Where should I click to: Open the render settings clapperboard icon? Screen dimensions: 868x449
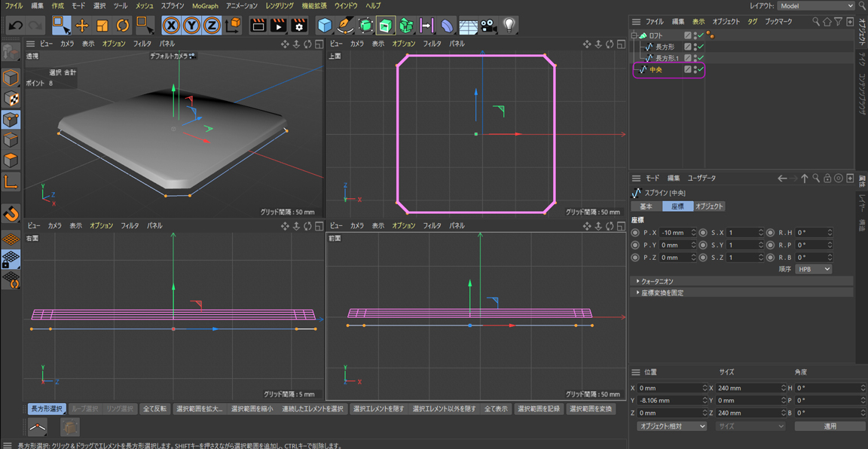[x=299, y=26]
